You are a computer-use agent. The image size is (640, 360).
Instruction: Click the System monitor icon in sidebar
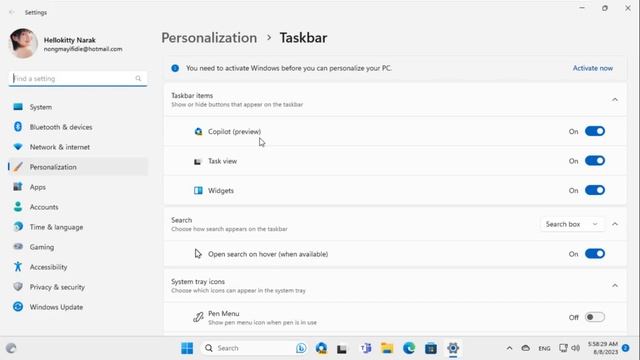click(18, 107)
